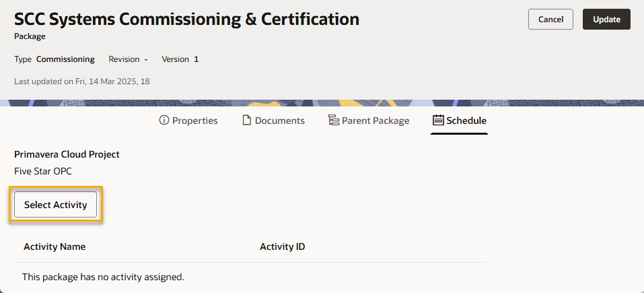Open the Select Activity picker
644x293 pixels.
coord(56,205)
